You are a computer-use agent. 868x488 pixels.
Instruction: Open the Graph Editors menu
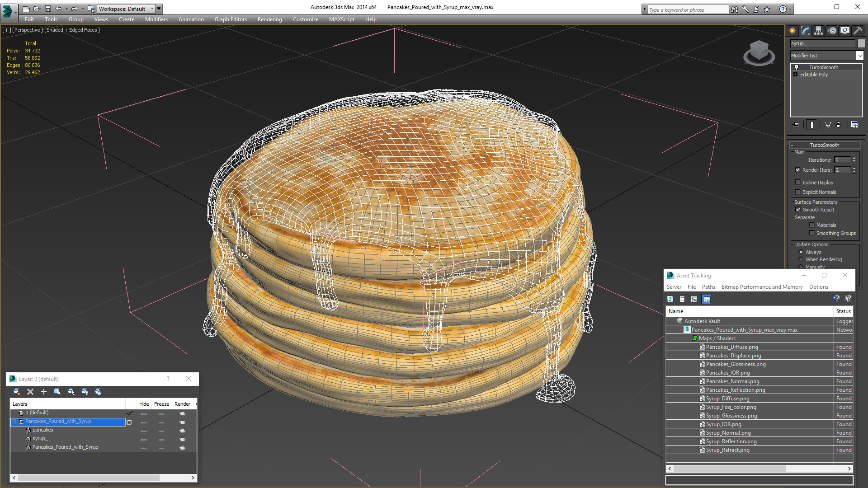(x=231, y=19)
